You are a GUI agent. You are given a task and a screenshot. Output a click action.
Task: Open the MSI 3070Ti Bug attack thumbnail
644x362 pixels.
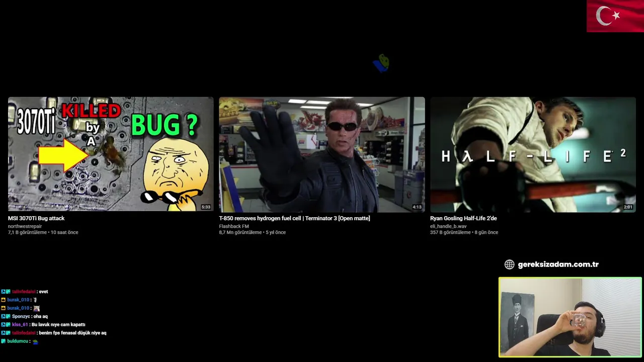pos(111,154)
